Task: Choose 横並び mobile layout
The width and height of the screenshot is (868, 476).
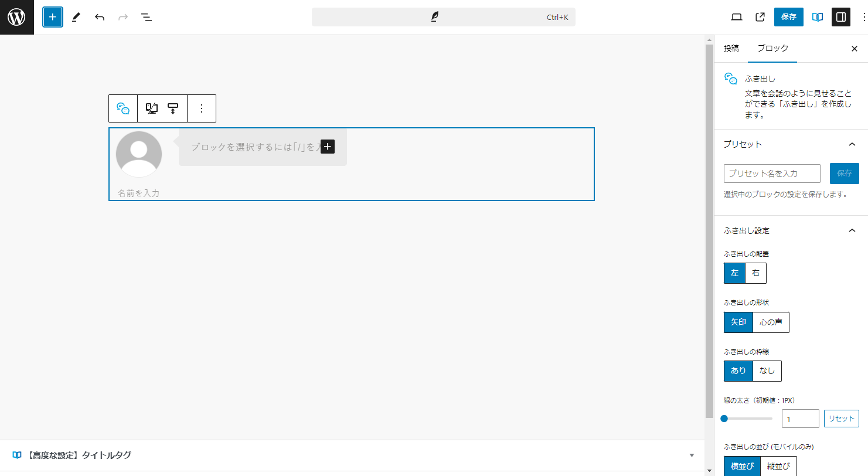Action: (742, 467)
